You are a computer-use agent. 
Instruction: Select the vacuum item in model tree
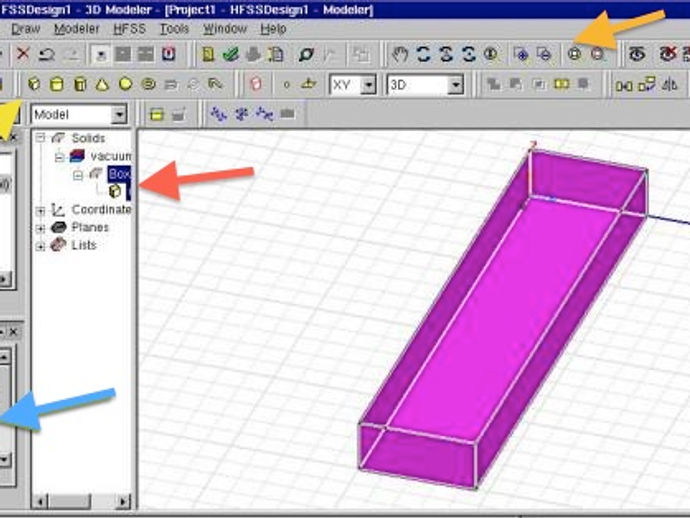[x=110, y=156]
